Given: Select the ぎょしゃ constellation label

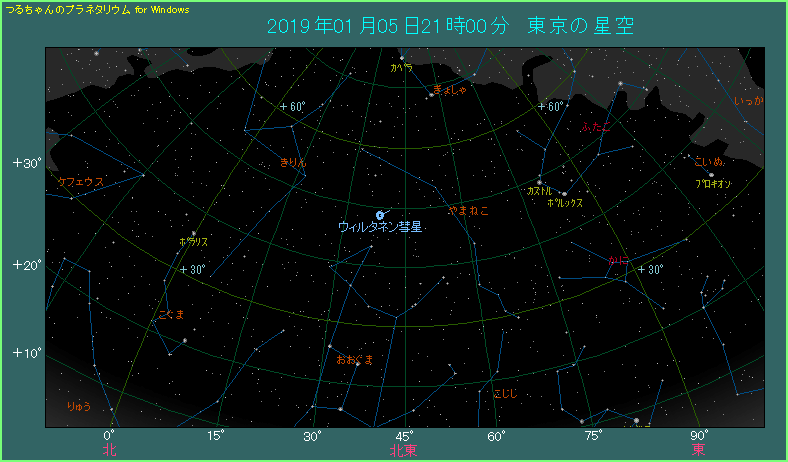Looking at the screenshot, I should (x=450, y=90).
